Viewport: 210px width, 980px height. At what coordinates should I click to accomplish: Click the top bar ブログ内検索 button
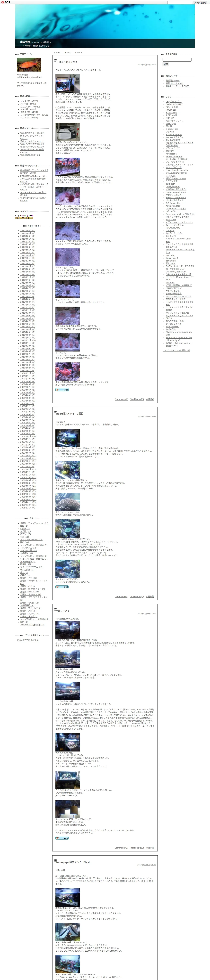click(x=199, y=2)
